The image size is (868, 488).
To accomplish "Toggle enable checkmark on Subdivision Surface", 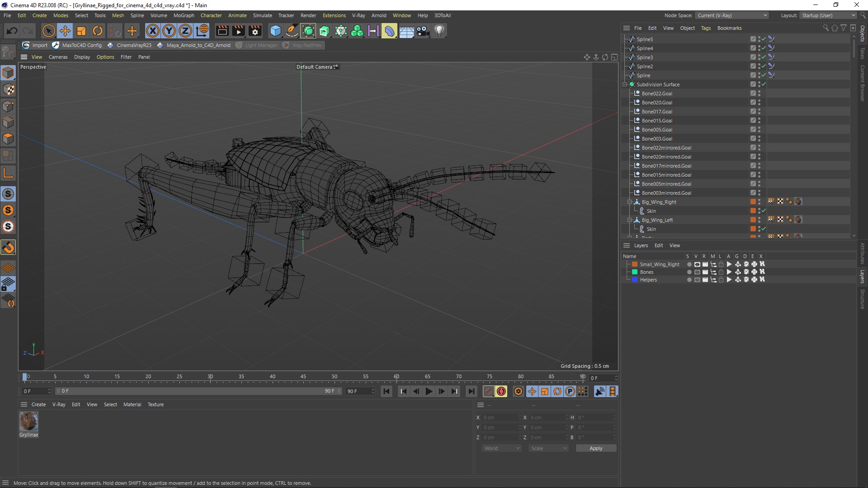I will [x=764, y=84].
